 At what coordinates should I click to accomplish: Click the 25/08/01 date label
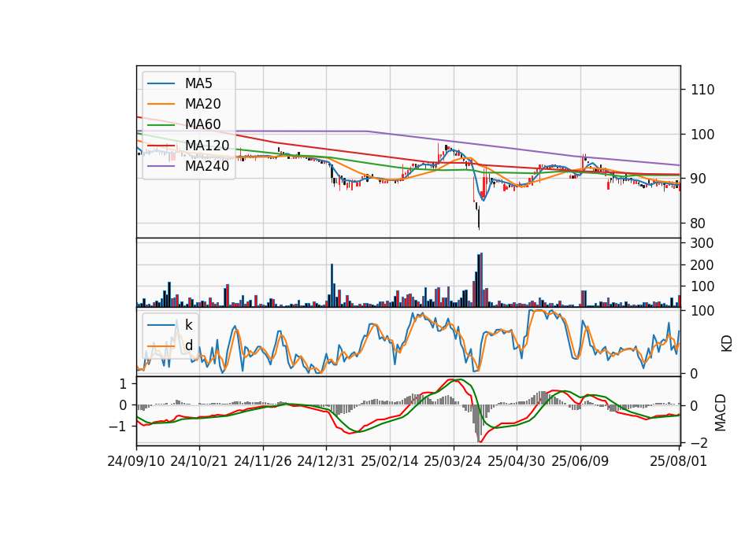[678, 461]
